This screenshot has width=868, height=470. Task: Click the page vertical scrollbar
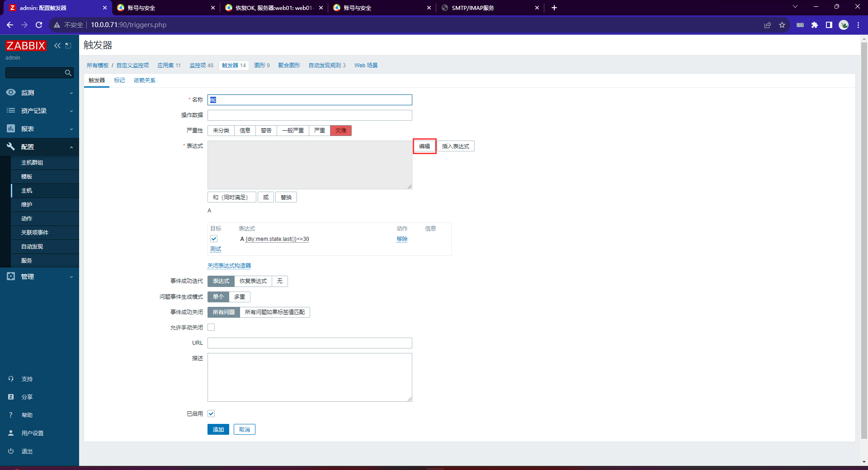pyautogui.click(x=864, y=240)
